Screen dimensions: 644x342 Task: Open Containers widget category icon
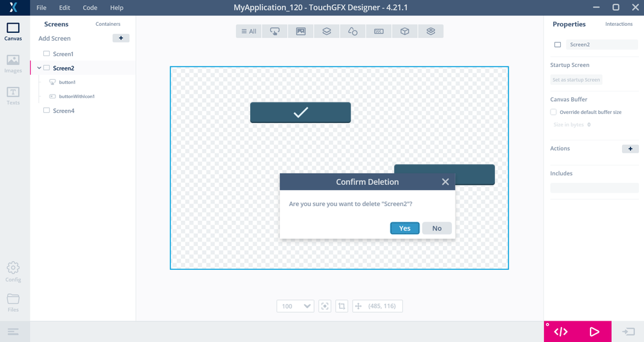(327, 31)
